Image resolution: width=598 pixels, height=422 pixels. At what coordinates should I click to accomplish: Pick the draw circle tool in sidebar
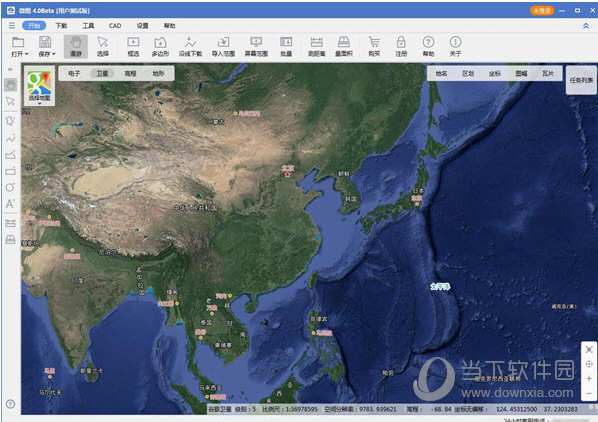point(10,187)
